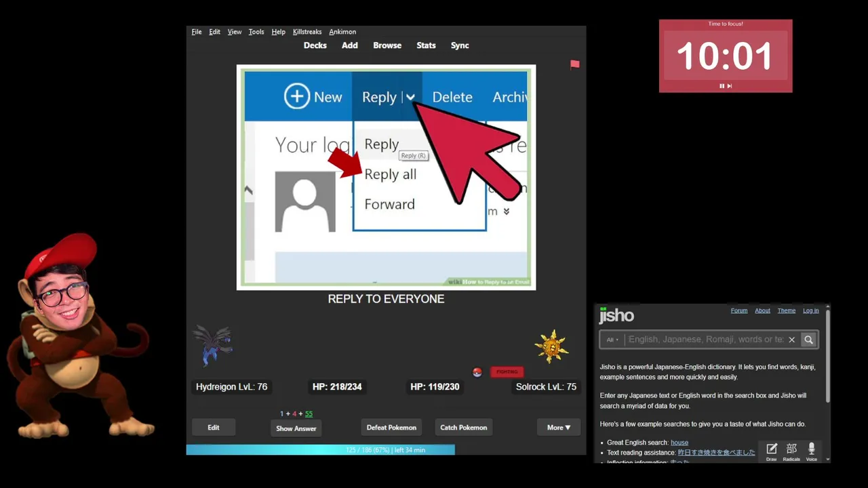Click the red FIGHTING type badge
The height and width of the screenshot is (488, 868).
(507, 372)
